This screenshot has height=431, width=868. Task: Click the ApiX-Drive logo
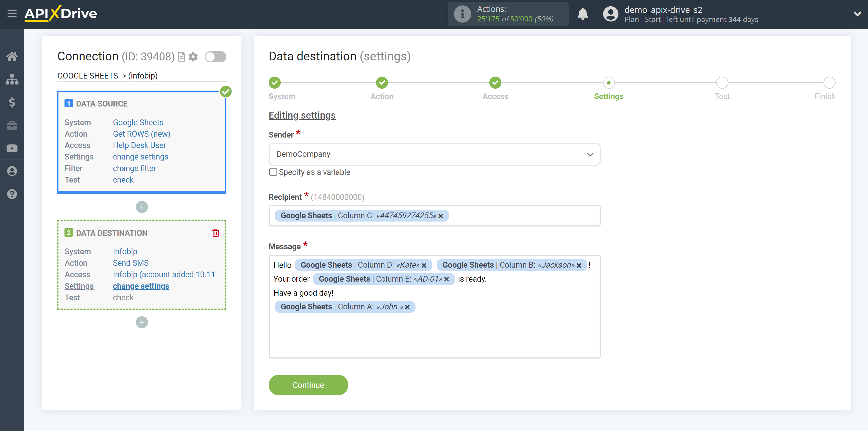(61, 14)
